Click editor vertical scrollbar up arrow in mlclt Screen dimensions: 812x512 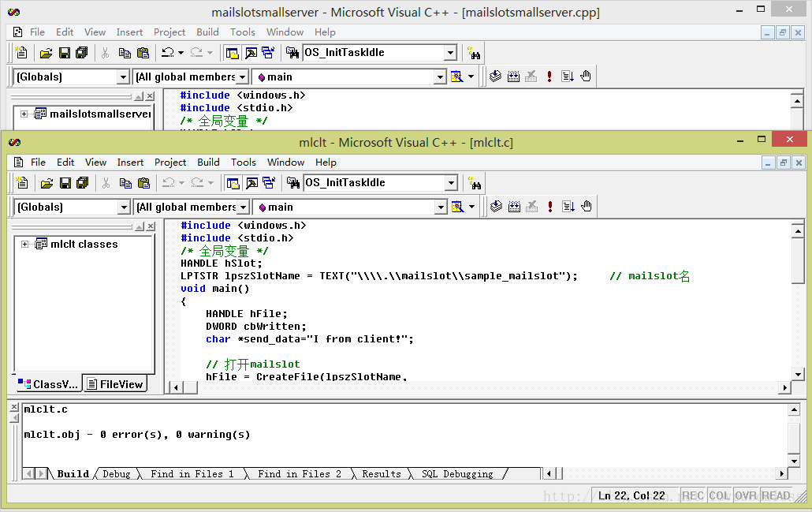pyautogui.click(x=798, y=231)
